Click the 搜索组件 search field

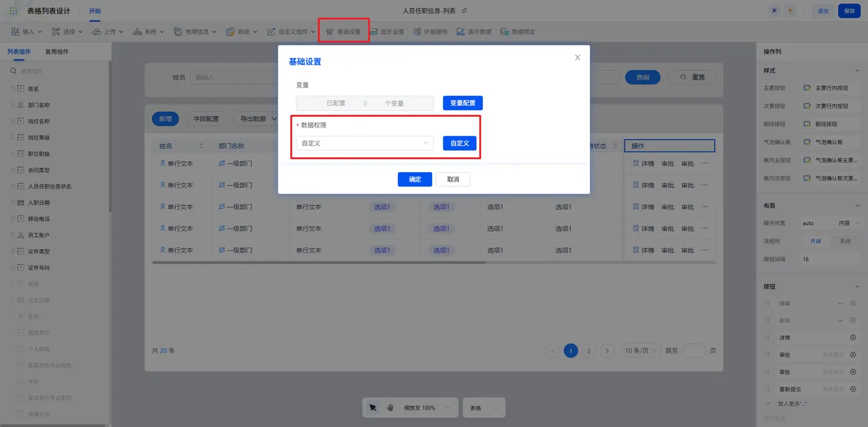click(56, 71)
